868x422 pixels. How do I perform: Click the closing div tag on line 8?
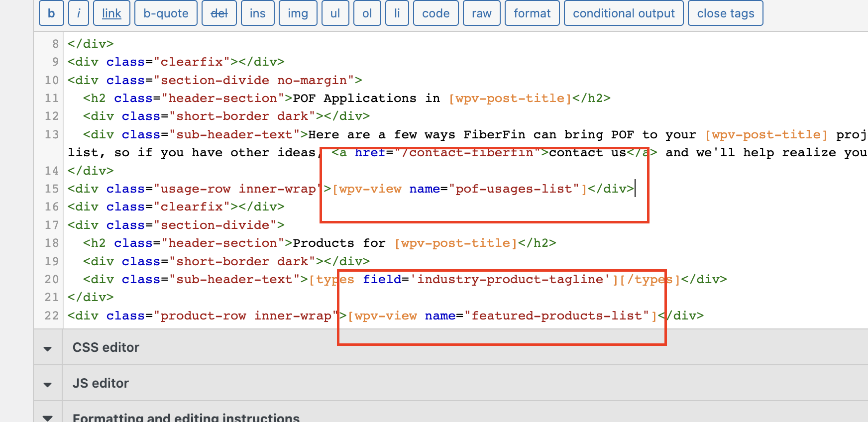coord(91,44)
